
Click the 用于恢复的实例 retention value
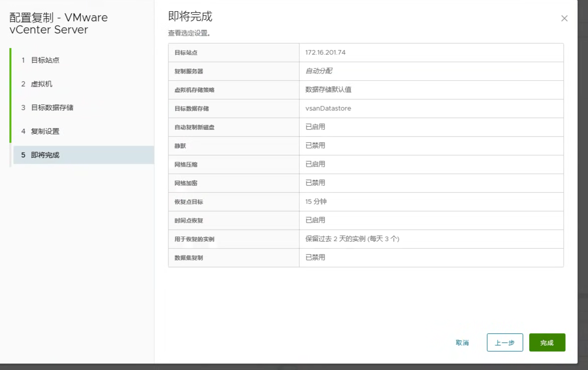point(352,239)
